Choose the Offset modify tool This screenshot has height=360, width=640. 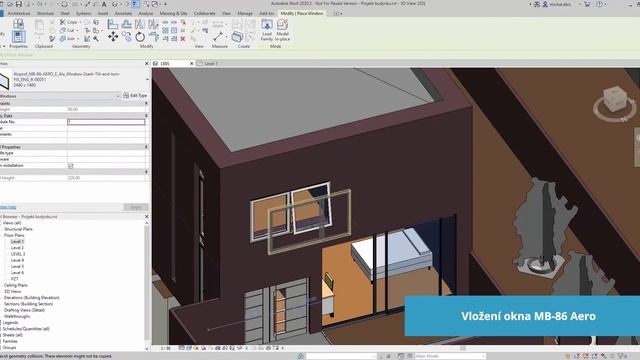[x=127, y=24]
